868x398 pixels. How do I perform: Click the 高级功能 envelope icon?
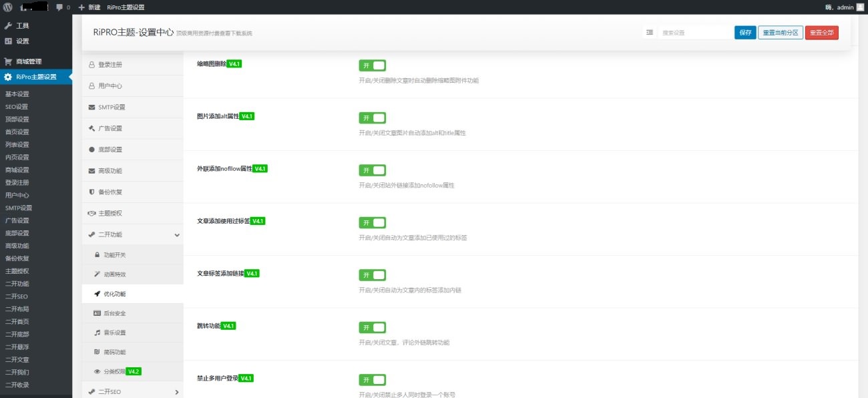(92, 171)
